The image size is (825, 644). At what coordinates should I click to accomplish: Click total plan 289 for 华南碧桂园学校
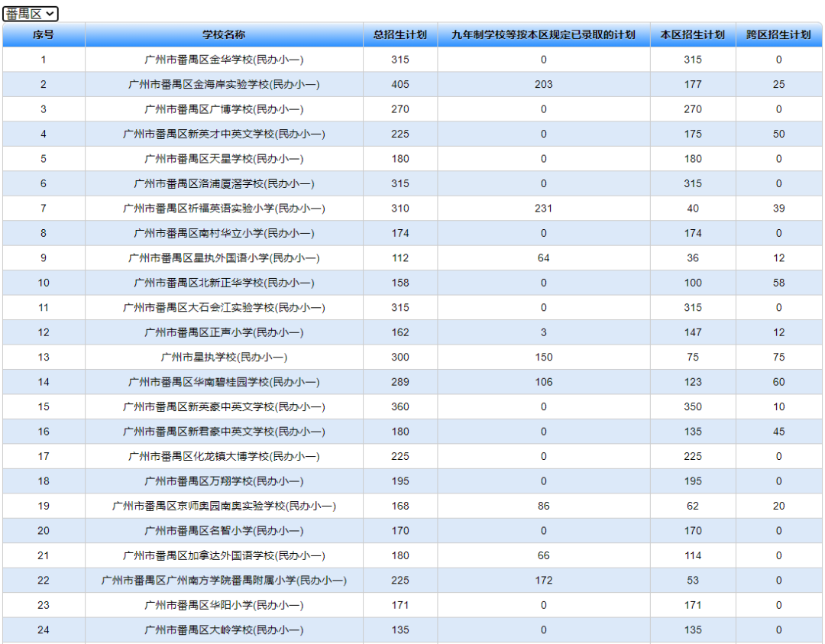[x=400, y=382]
